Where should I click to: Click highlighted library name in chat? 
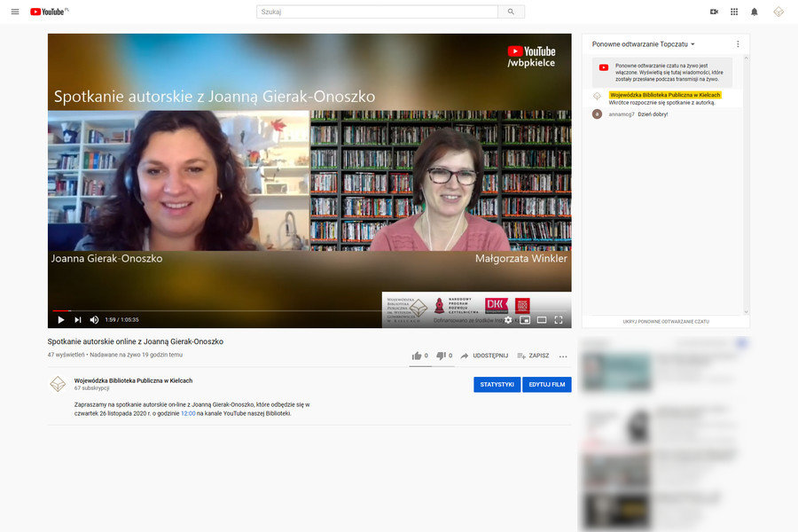point(665,95)
